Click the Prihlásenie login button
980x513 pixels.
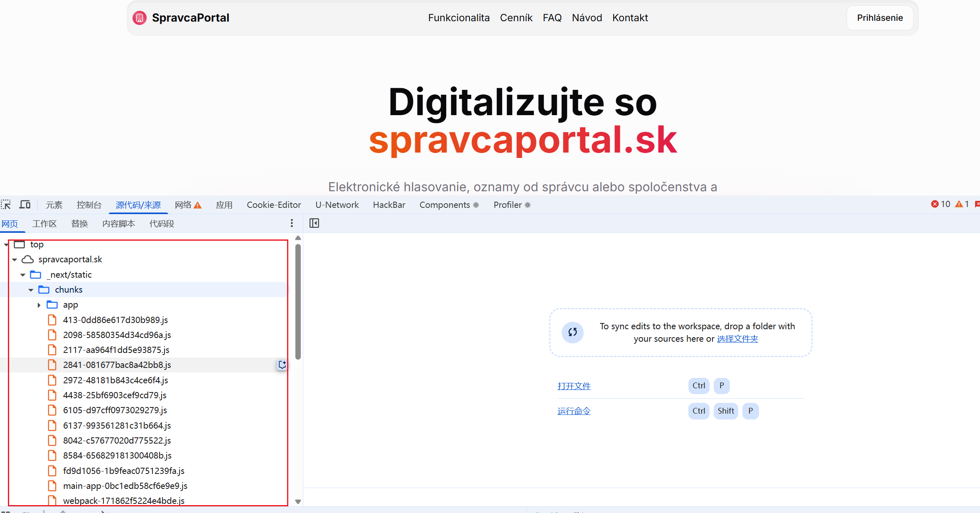coord(880,18)
